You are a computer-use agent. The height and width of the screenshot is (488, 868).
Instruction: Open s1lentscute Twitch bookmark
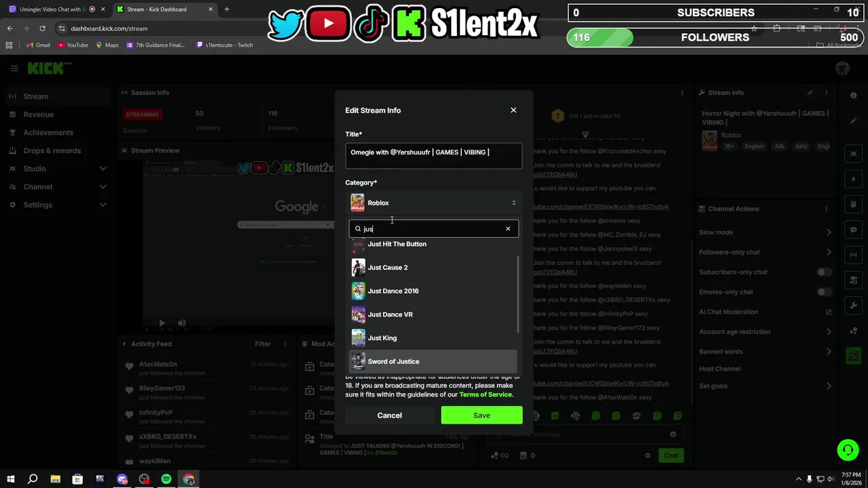point(224,45)
